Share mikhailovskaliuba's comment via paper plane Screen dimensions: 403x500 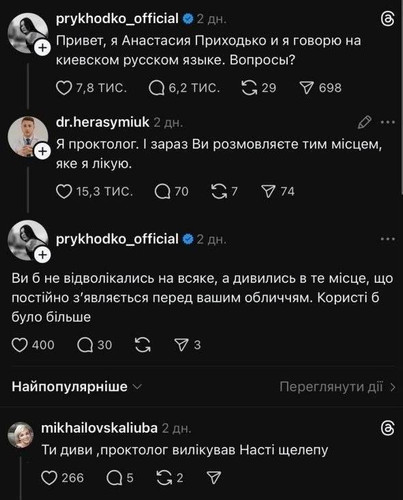214,478
